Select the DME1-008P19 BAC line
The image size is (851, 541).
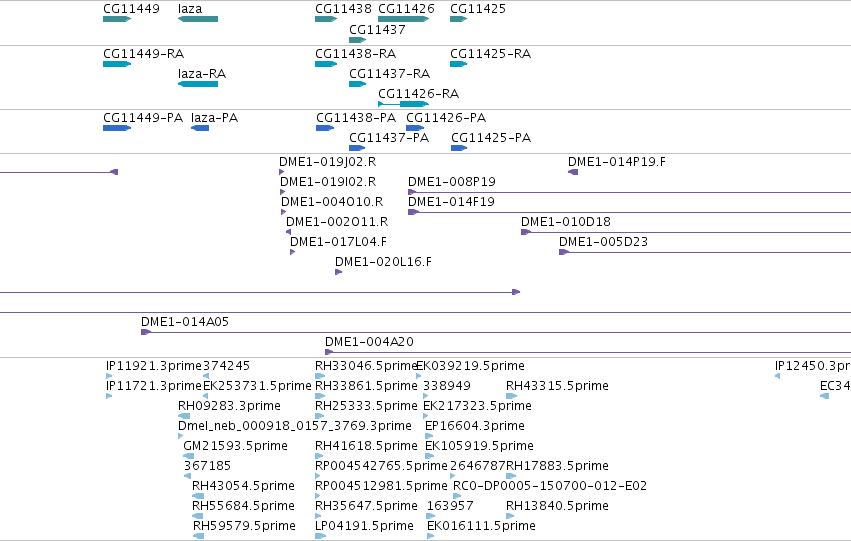[x=630, y=192]
